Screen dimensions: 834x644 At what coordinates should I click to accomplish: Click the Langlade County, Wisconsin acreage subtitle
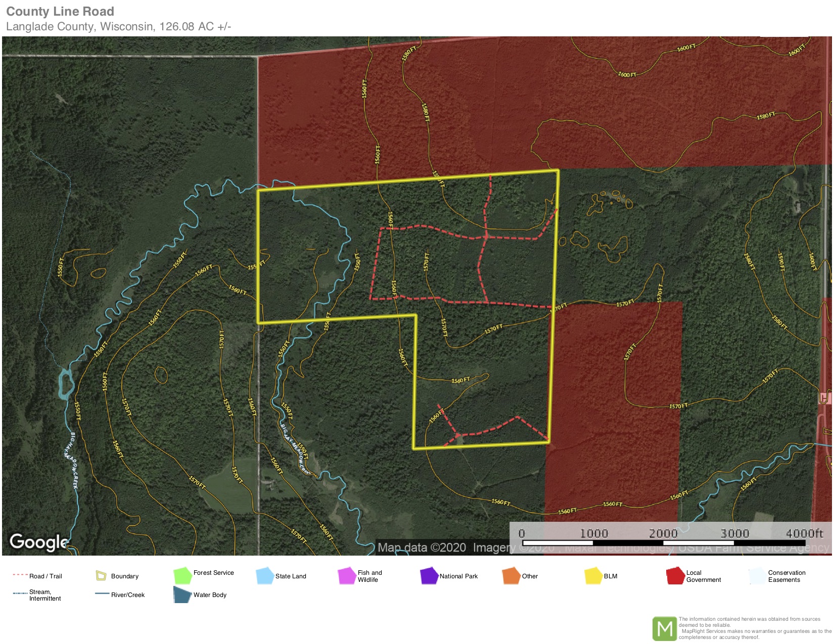(118, 26)
